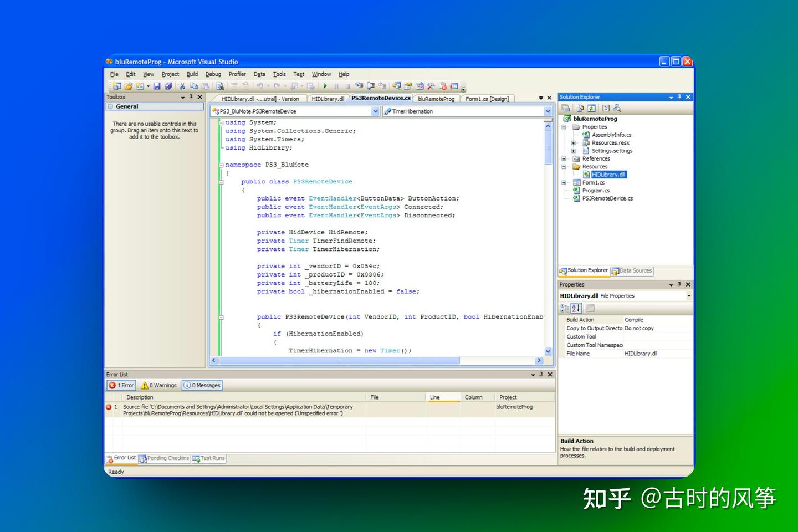Click the View Code icon in Solution Explorer

tap(606, 108)
